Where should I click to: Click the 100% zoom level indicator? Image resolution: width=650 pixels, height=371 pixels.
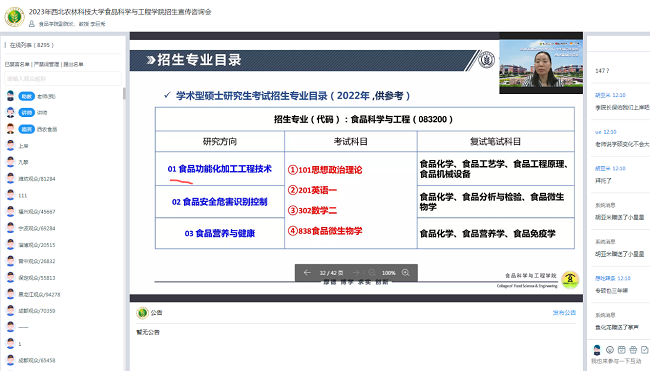coord(388,273)
